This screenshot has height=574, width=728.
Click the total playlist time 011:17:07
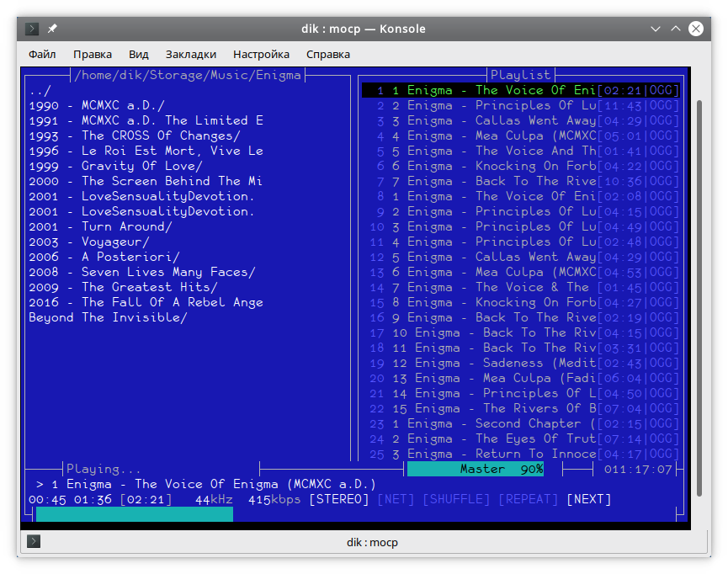pos(638,470)
